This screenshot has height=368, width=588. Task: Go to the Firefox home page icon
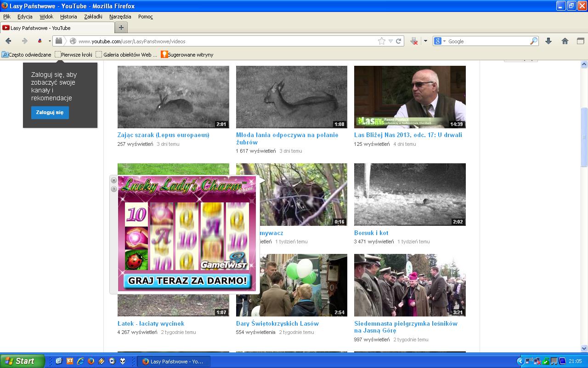pyautogui.click(x=565, y=41)
